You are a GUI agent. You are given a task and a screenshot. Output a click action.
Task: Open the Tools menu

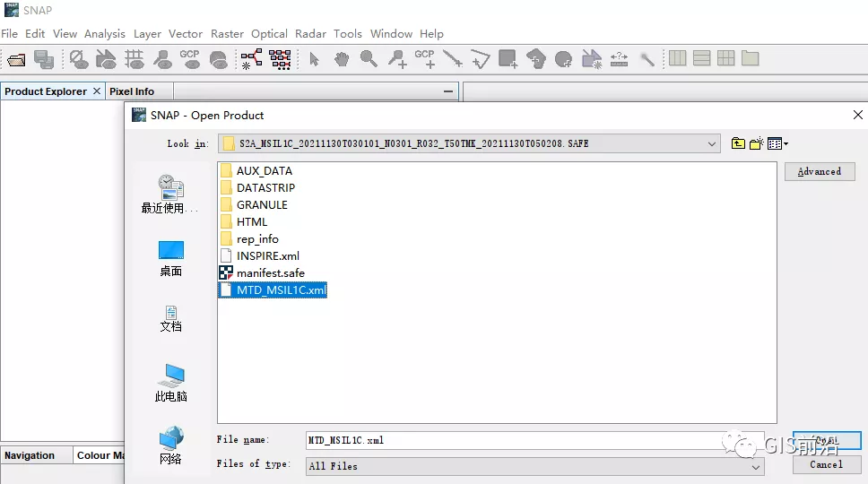pos(348,34)
